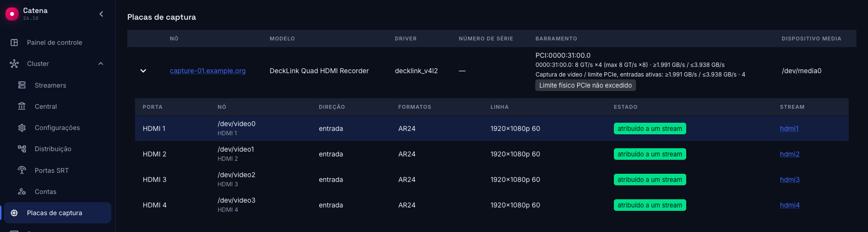Click 'entrada' direction in the HDMI 2 row

click(331, 154)
